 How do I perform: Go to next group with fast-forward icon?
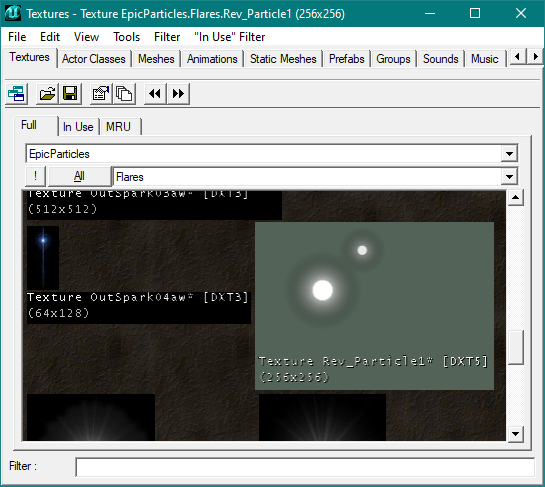(178, 94)
